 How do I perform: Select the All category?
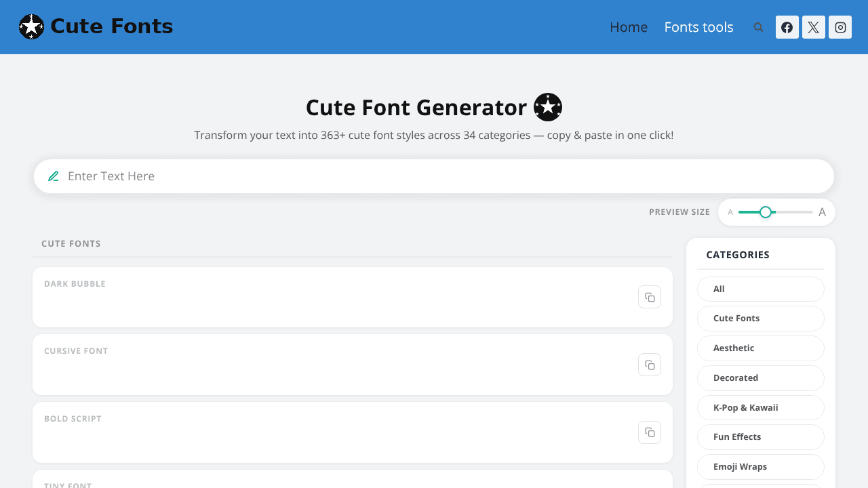click(761, 289)
